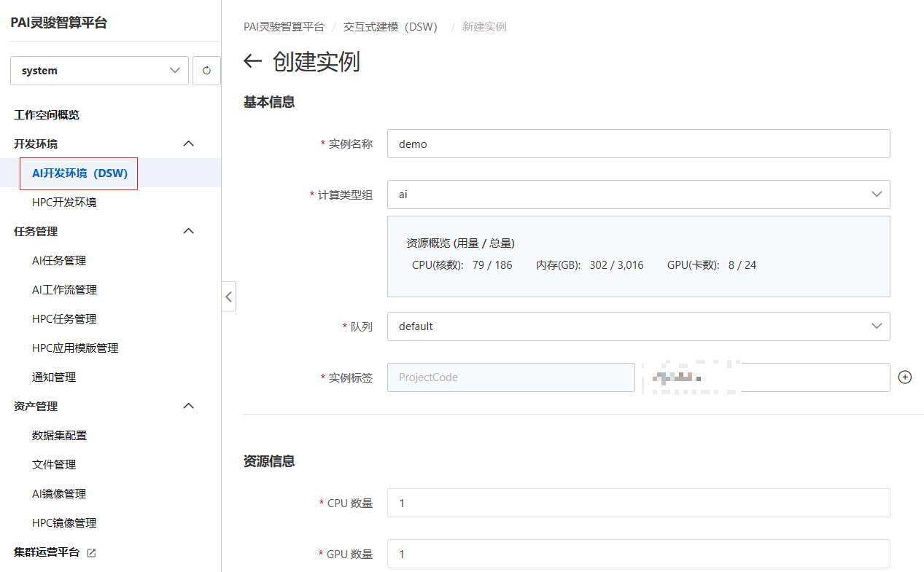Open the 计算类型组 dropdown
This screenshot has height=572, width=924.
tap(638, 195)
